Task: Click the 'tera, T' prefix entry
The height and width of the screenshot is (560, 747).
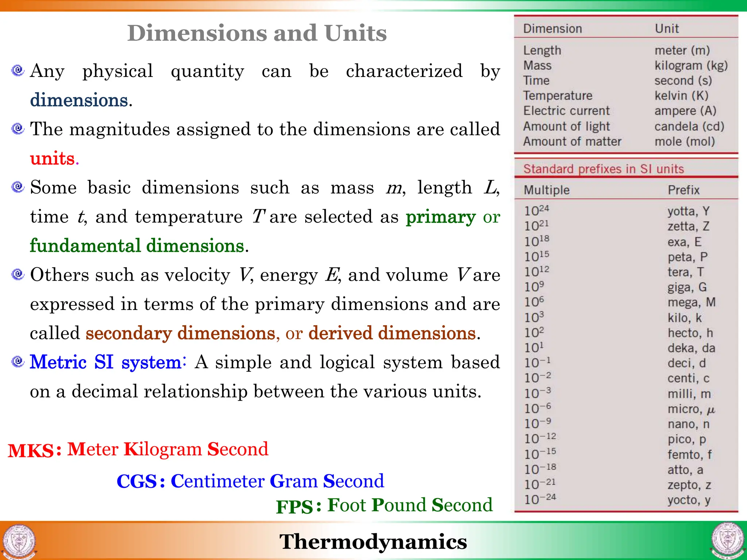Action: [685, 272]
